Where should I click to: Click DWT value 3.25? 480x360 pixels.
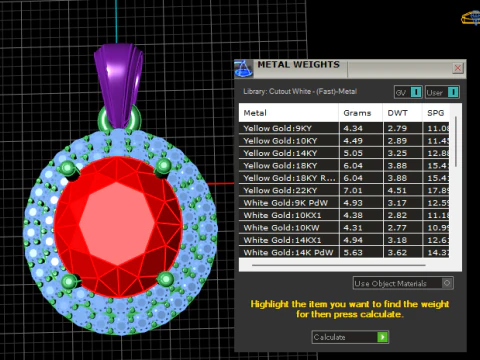[397, 153]
